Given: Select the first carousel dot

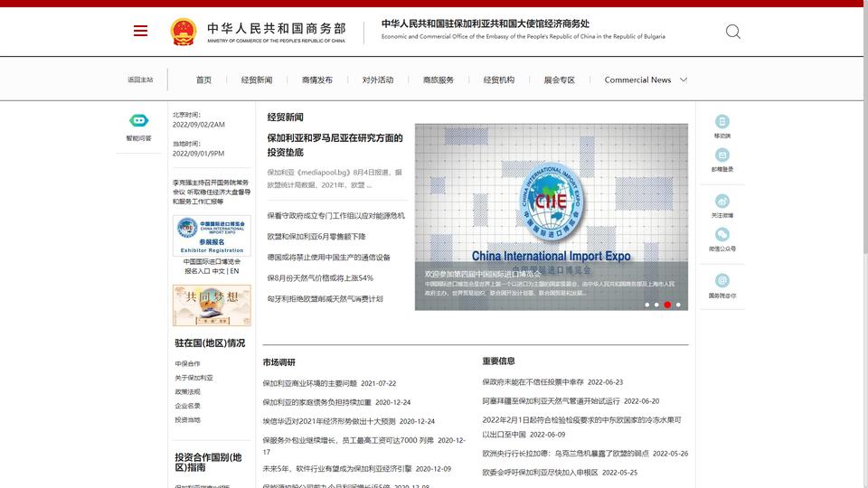Looking at the screenshot, I should coord(646,305).
